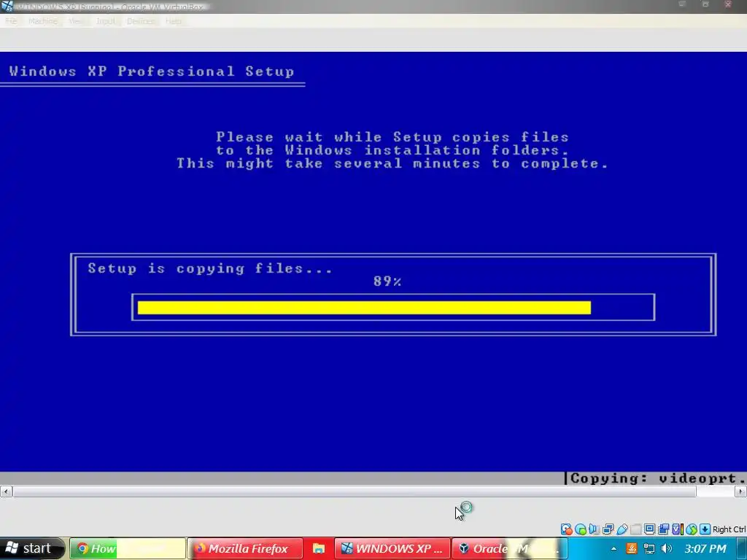Click the keyboard capture arrow icon
The height and width of the screenshot is (560, 747).
tap(705, 529)
